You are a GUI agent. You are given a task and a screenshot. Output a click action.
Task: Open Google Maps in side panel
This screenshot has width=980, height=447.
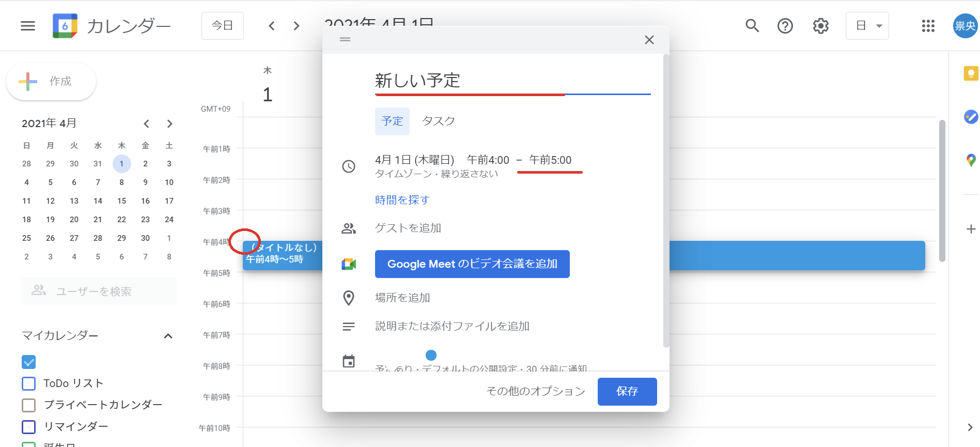[971, 160]
